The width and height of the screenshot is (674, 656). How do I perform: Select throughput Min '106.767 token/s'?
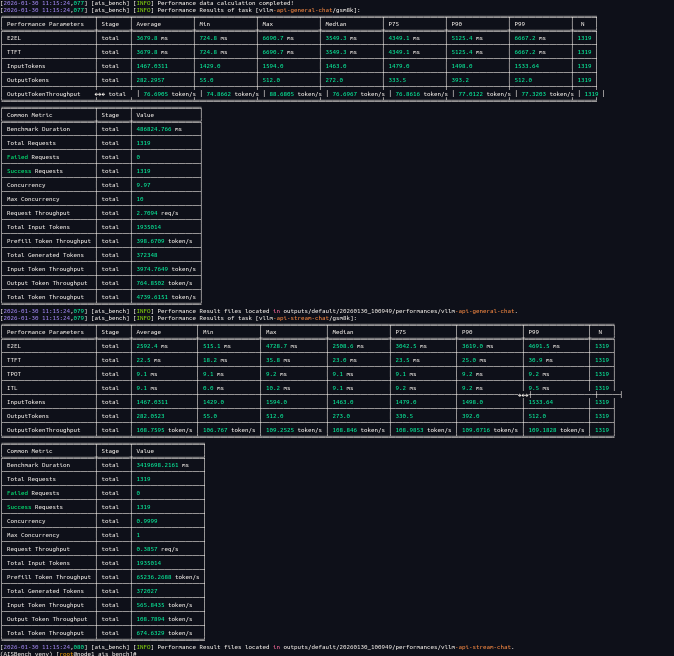(229, 430)
